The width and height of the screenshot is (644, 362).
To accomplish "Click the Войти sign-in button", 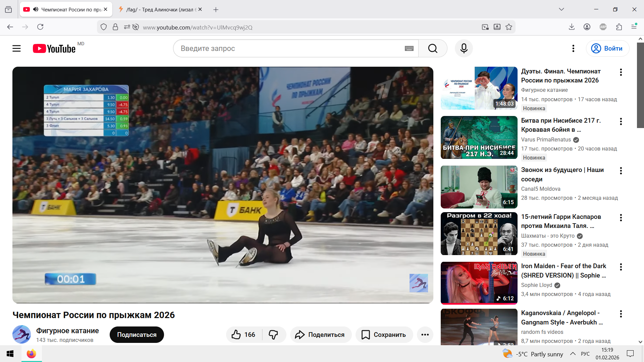I will click(x=607, y=49).
